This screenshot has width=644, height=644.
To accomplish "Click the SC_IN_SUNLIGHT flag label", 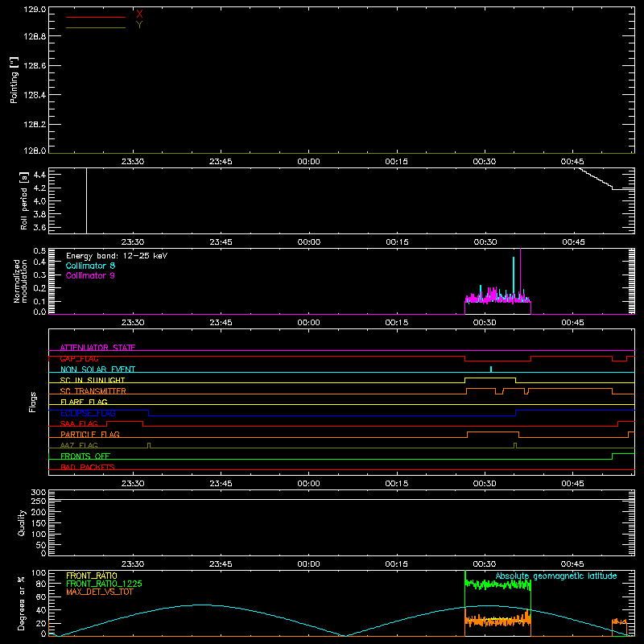I will pos(93,380).
